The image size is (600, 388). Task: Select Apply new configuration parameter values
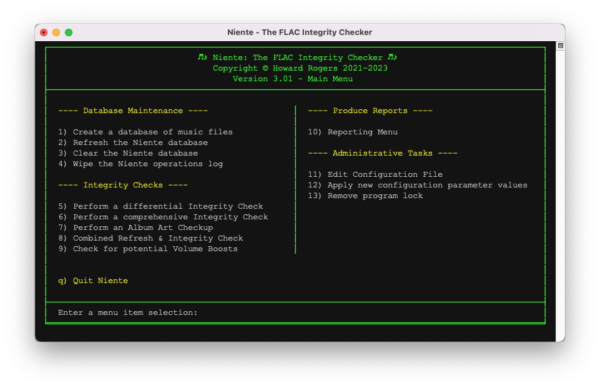pos(417,185)
